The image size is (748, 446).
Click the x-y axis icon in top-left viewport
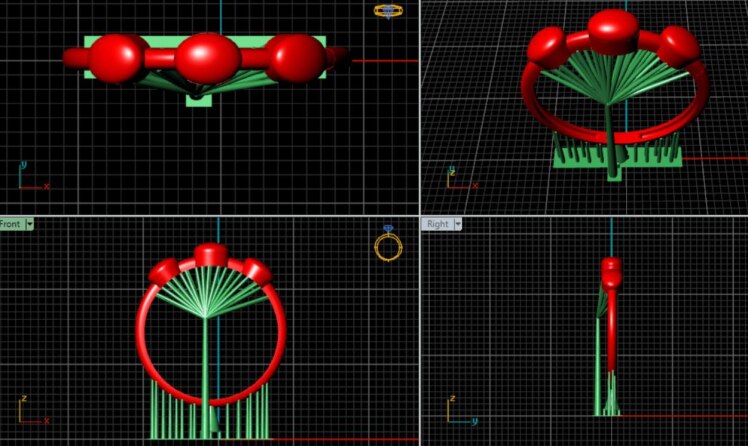coord(30,177)
